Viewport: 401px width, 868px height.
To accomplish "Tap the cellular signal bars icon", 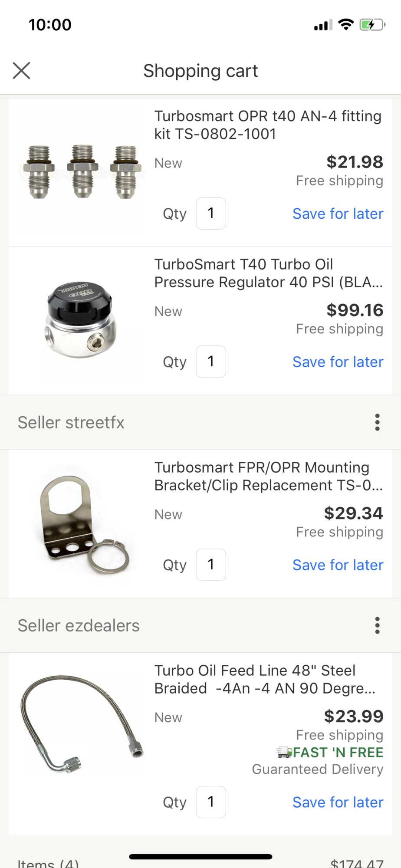I will coord(323,25).
